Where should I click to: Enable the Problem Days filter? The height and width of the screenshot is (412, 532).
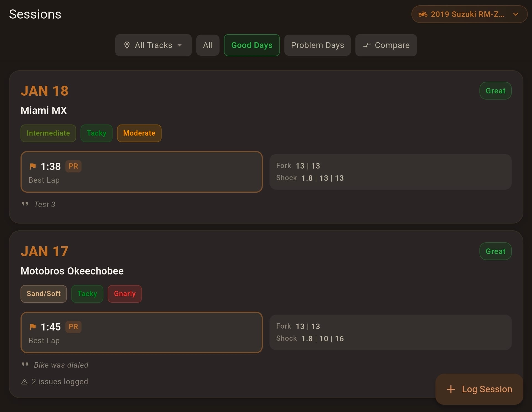[317, 45]
